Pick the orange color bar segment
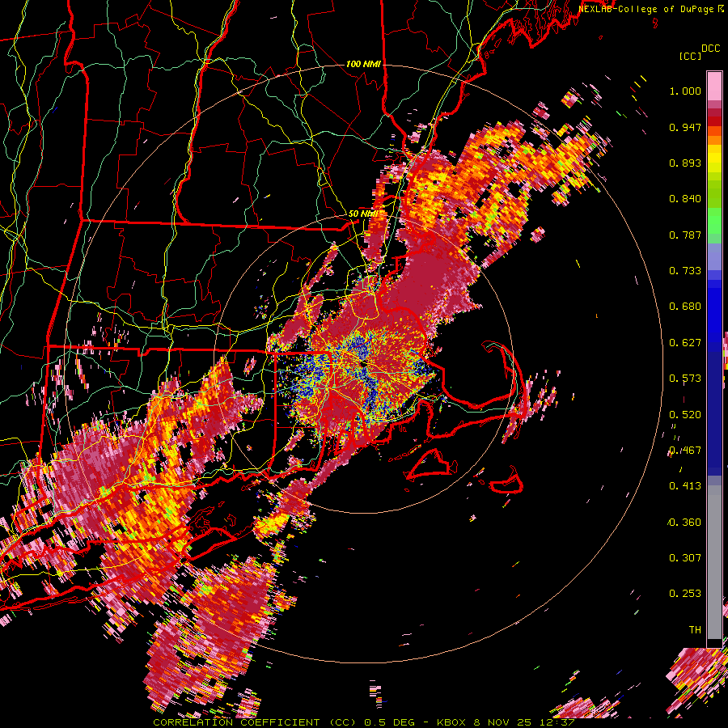The height and width of the screenshot is (728, 728). point(714,139)
